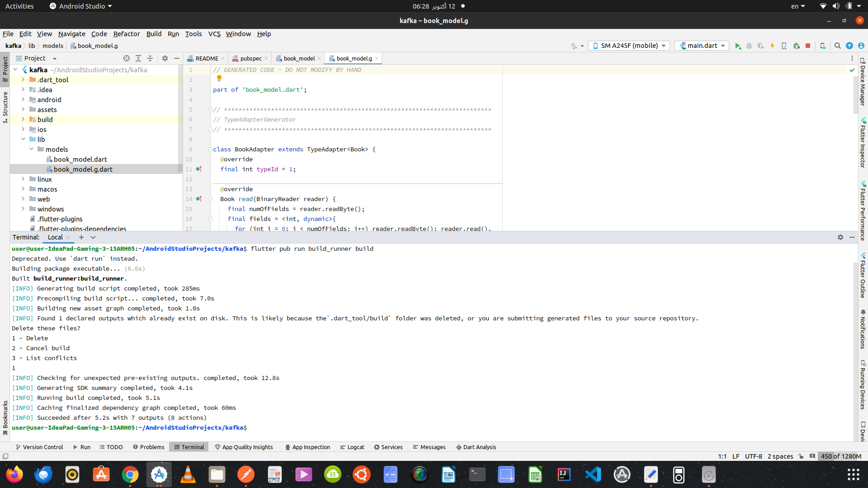Viewport: 868px width, 488px height.
Task: Open Visual Studio Code from the dock
Action: click(x=593, y=474)
